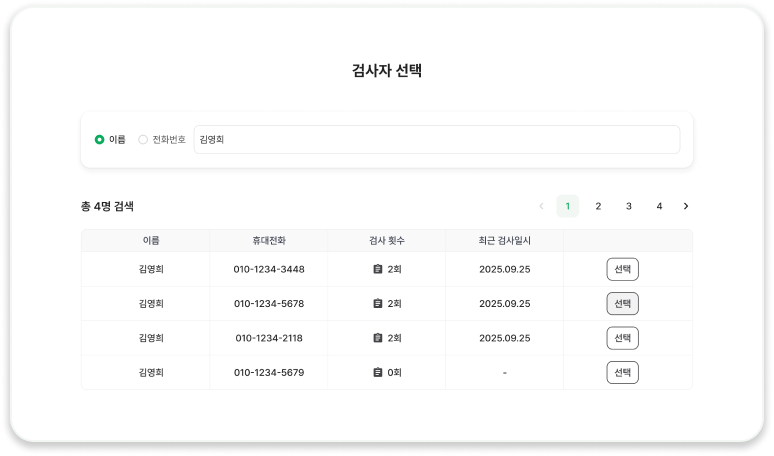Viewport: 774px width, 456px height.
Task: Click clipboard icon in 010-1234-5679 row
Action: 378,373
